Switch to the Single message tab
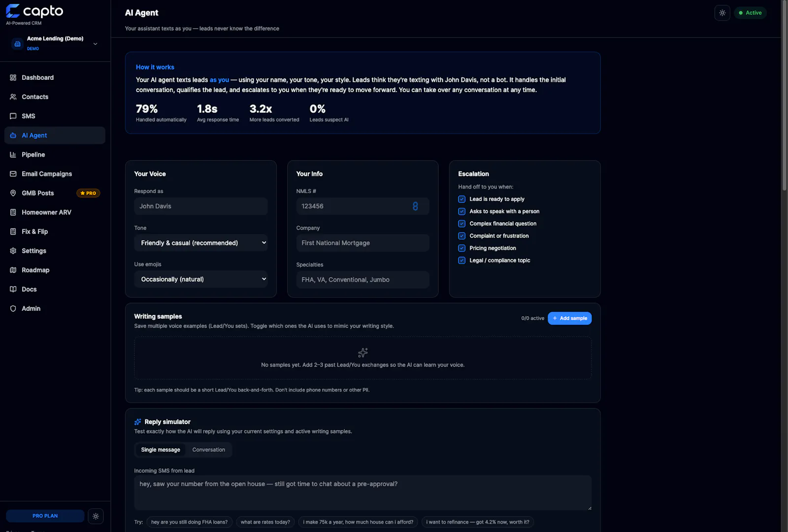Image resolution: width=788 pixels, height=532 pixels. 161,450
